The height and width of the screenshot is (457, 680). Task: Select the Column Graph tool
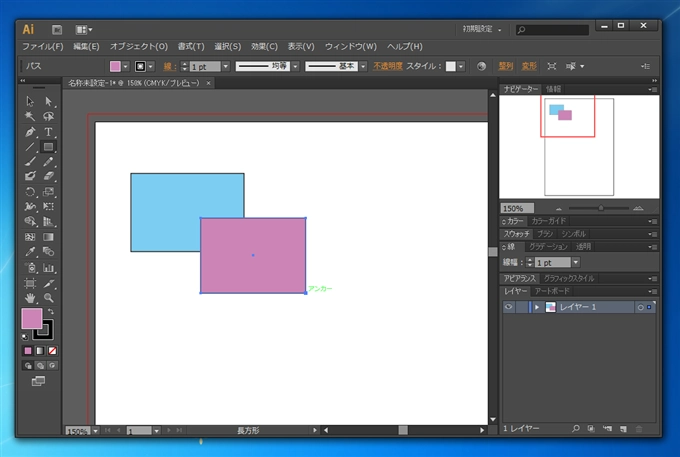click(48, 268)
